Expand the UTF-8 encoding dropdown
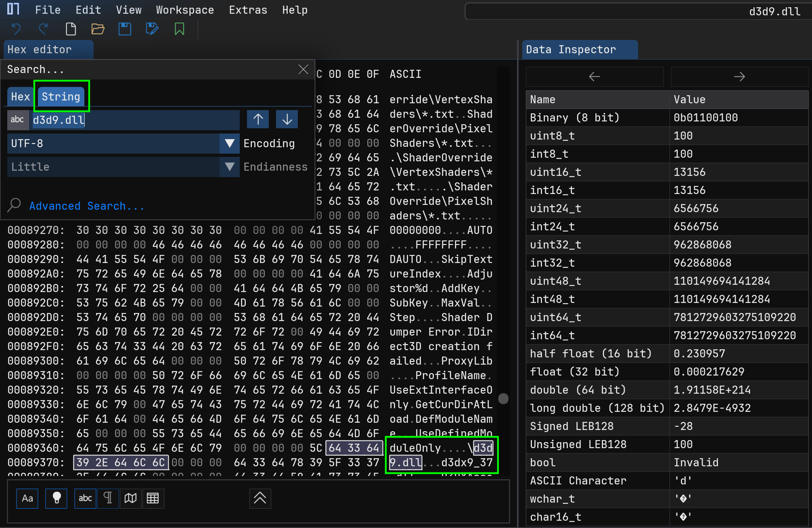Viewport: 812px width, 528px height. pyautogui.click(x=229, y=144)
